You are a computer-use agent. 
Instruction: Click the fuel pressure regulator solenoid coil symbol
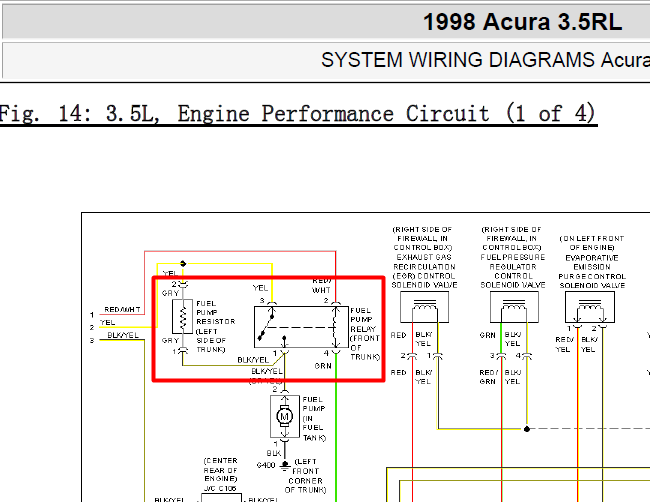pyautogui.click(x=514, y=307)
